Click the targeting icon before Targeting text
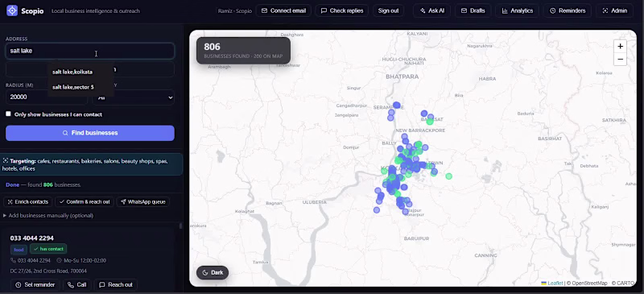The height and width of the screenshot is (294, 644). (6, 161)
